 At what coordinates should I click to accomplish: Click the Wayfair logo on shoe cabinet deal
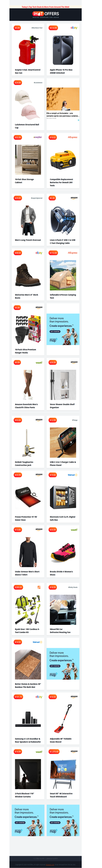(x=38, y=137)
